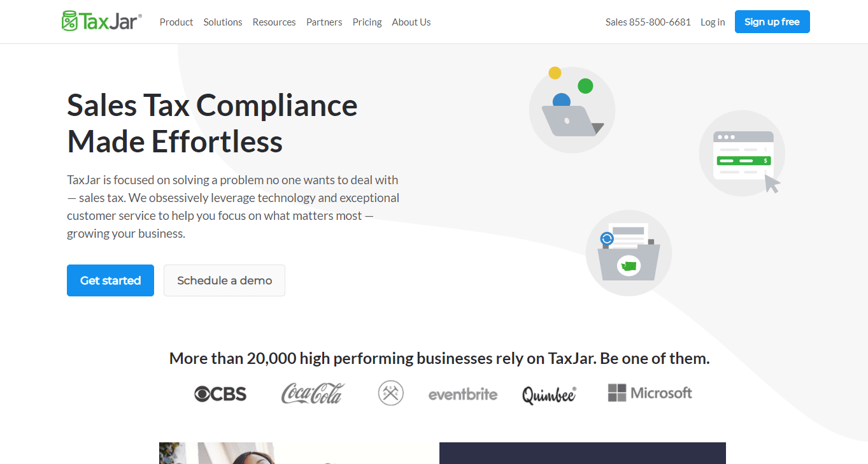Click the Microsoft logo
Image resolution: width=868 pixels, height=464 pixels.
[x=650, y=393]
